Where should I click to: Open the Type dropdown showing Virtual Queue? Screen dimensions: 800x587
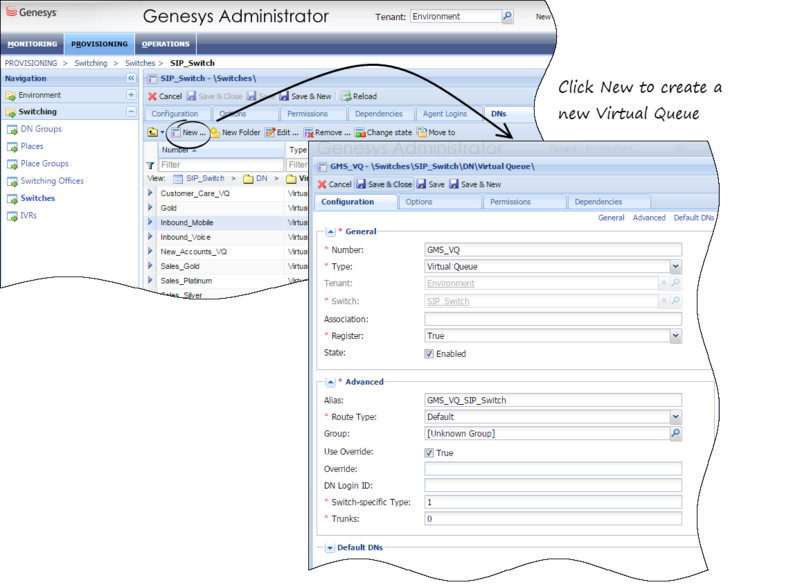pyautogui.click(x=676, y=266)
